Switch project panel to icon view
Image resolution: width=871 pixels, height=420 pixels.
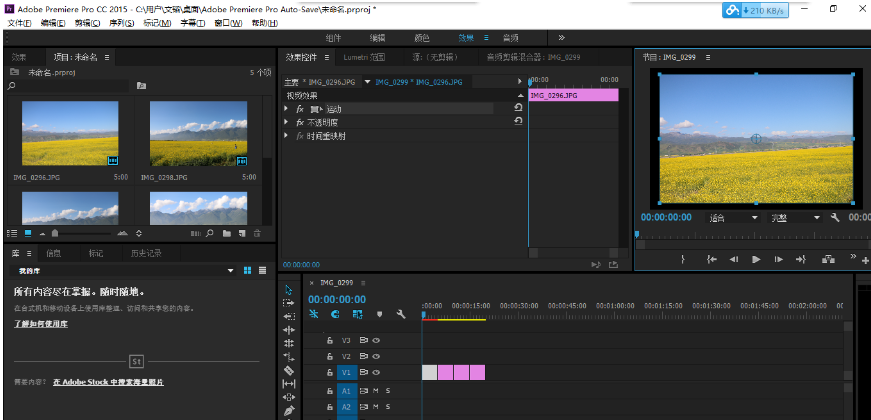tap(28, 233)
